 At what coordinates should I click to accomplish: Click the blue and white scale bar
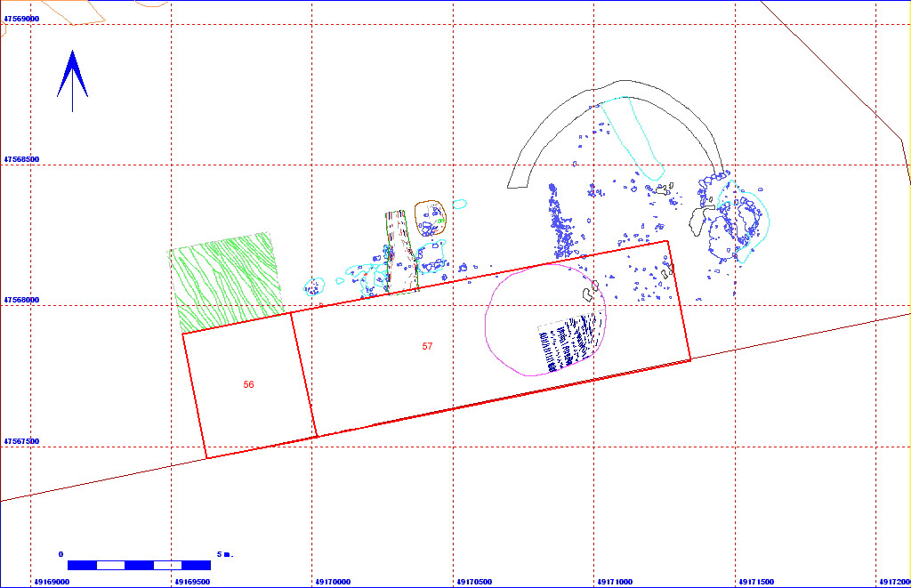coord(139,566)
